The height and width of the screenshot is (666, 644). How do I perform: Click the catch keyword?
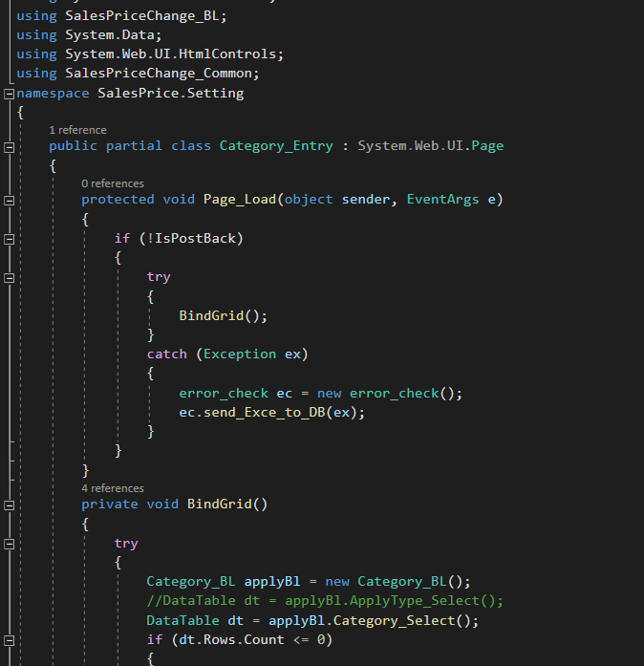(166, 354)
